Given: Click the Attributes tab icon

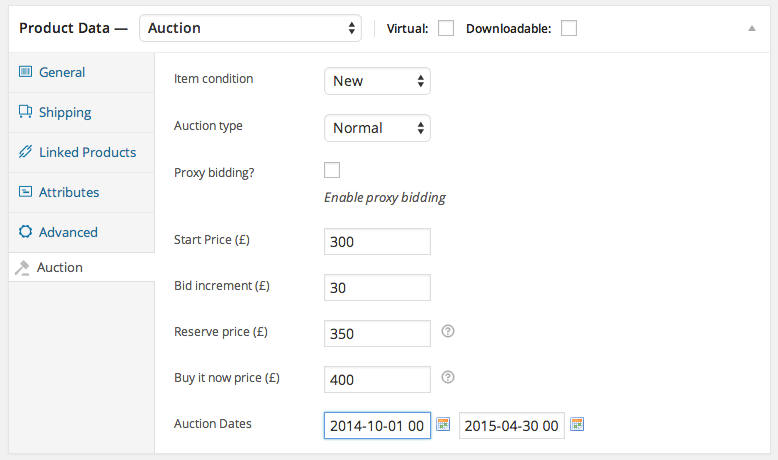Looking at the screenshot, I should (x=26, y=192).
